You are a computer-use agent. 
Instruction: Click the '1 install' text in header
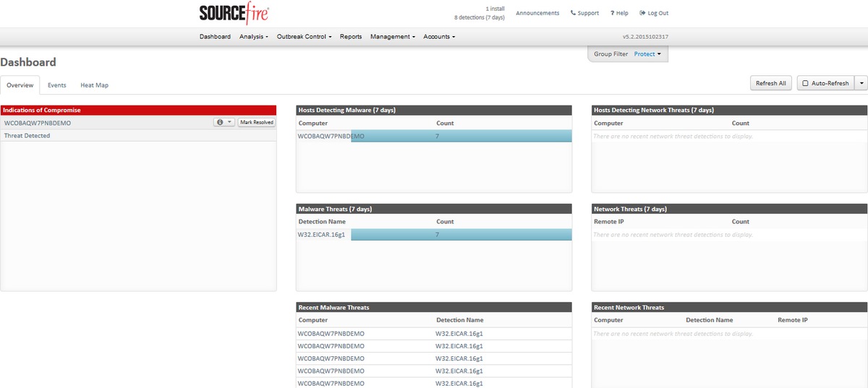click(495, 8)
